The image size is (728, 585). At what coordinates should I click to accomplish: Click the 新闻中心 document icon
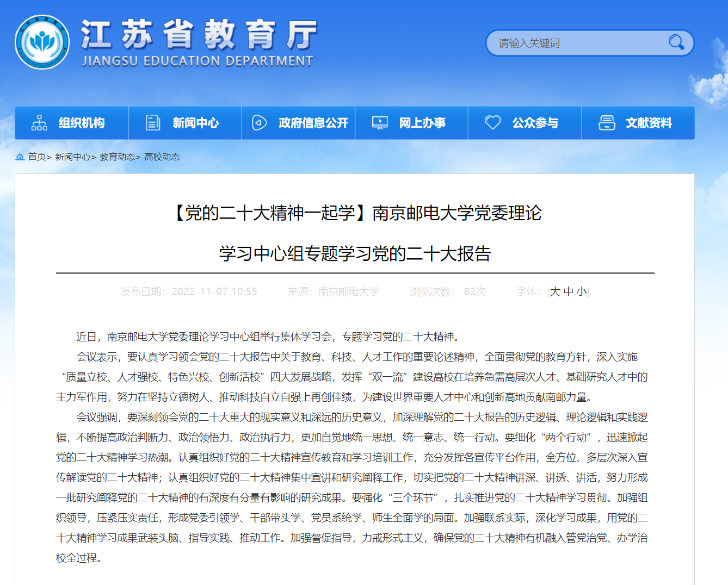coord(153,123)
